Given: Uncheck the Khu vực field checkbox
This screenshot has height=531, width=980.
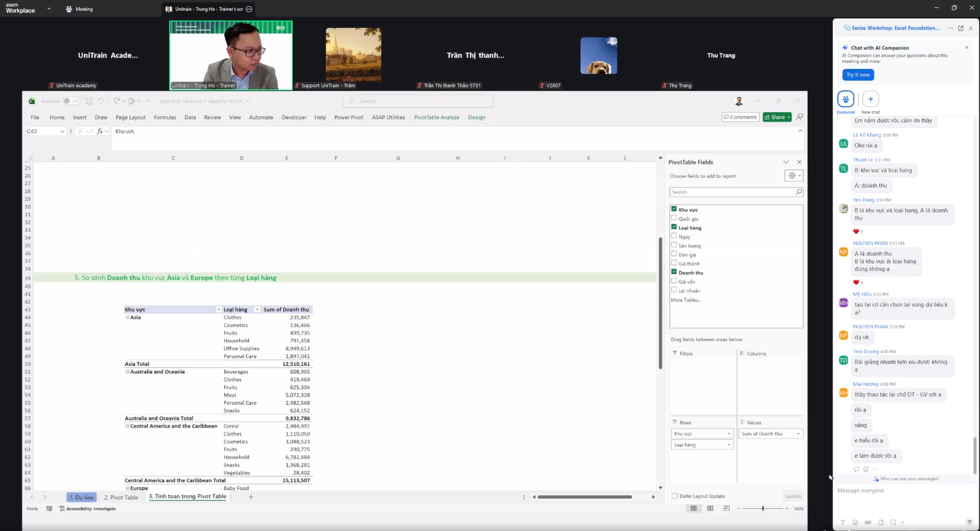Looking at the screenshot, I should (674, 209).
